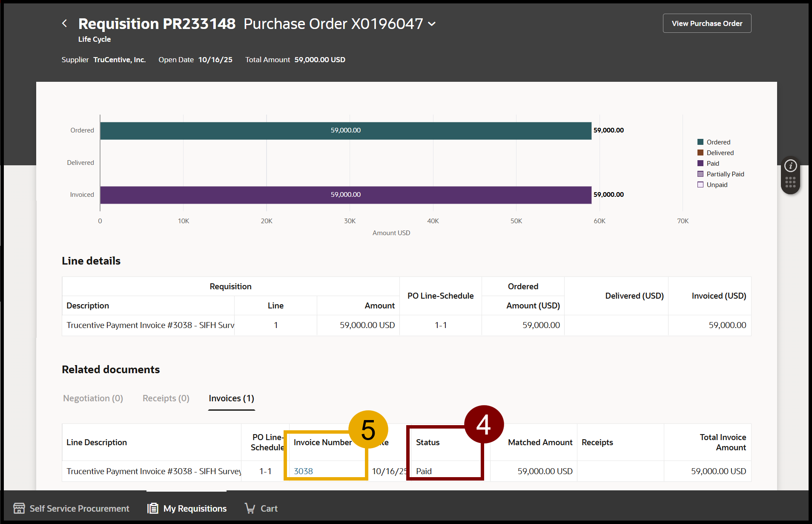This screenshot has height=524, width=812.
Task: Click the 'Requisition PR233148' heading
Action: tap(157, 24)
